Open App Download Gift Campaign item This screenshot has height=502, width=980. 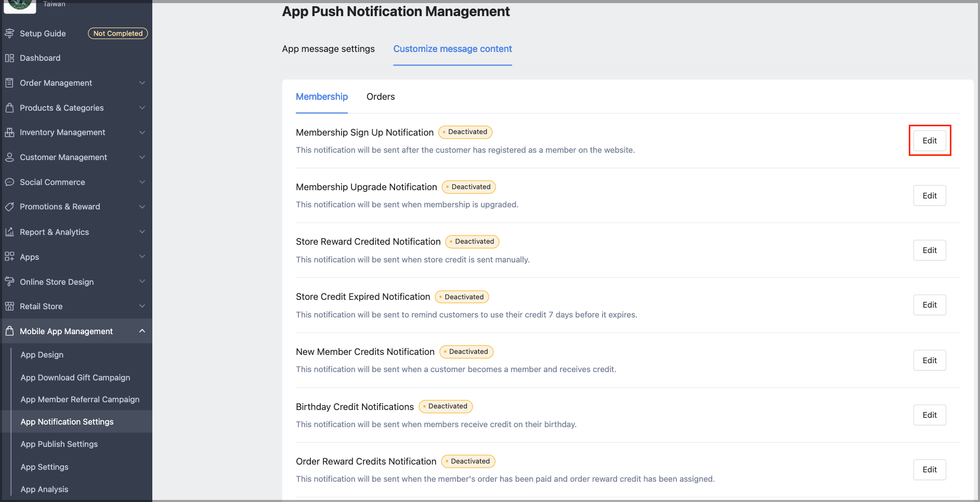[75, 378]
